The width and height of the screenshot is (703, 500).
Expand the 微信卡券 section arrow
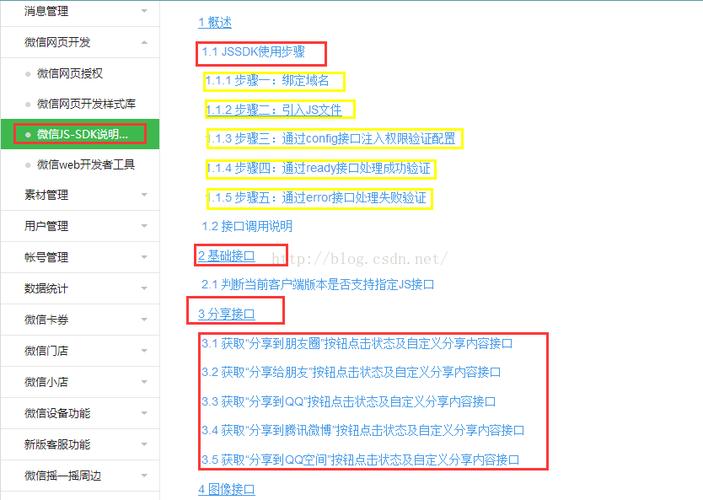point(144,319)
